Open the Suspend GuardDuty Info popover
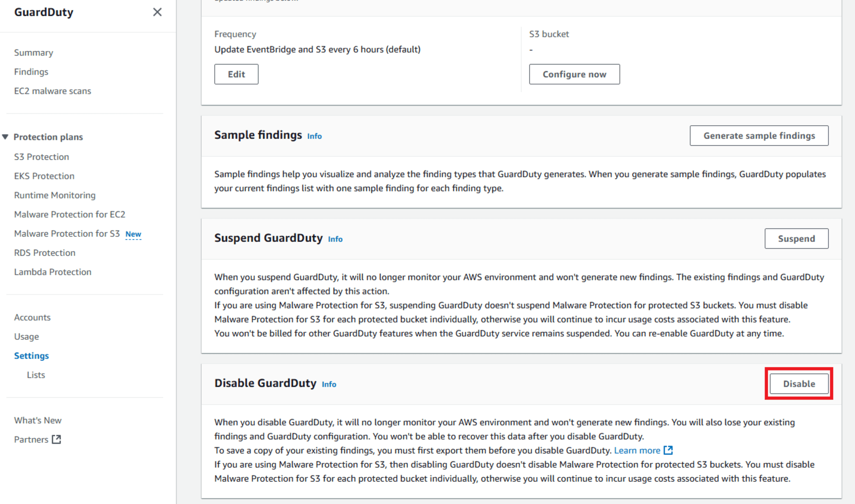The image size is (855, 504). point(335,239)
